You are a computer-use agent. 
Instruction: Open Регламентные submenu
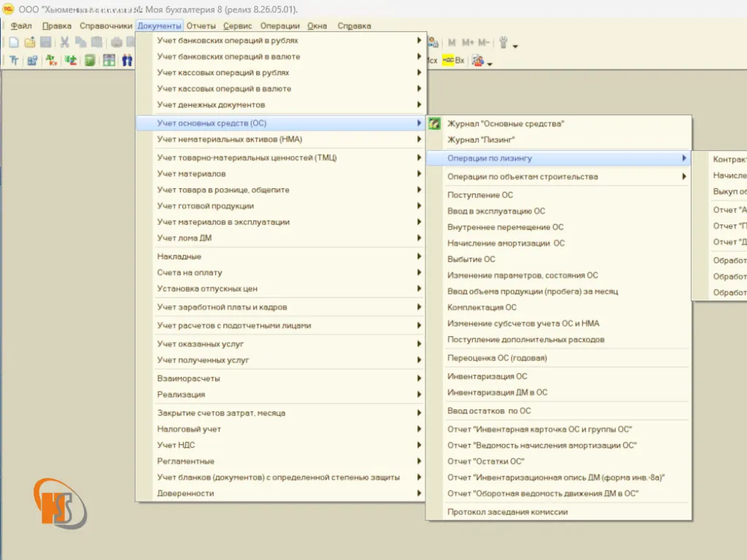point(281,462)
